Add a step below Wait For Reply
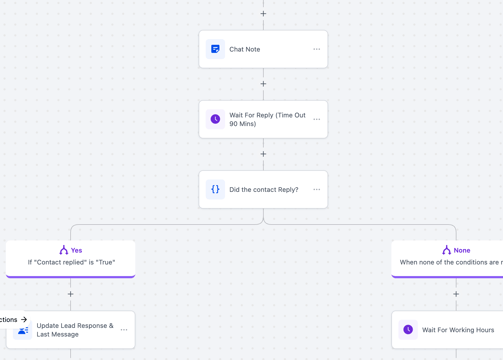This screenshot has width=503, height=360. point(263,154)
